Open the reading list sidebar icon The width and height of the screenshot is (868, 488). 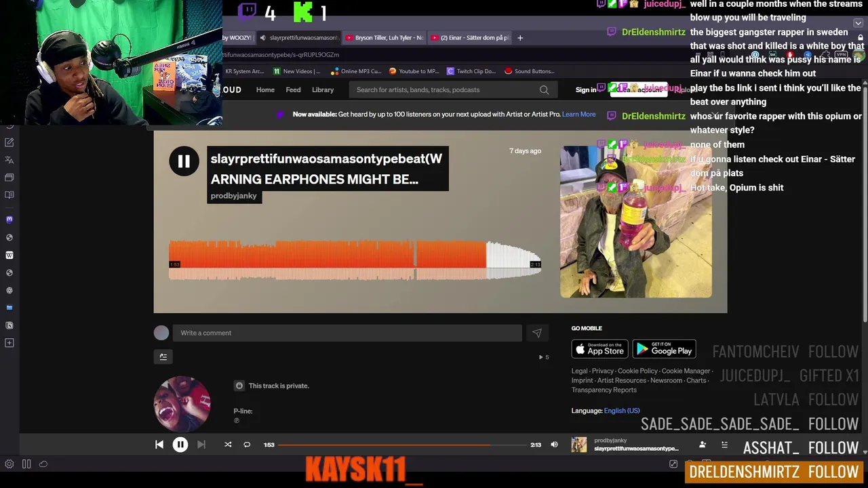click(x=9, y=195)
